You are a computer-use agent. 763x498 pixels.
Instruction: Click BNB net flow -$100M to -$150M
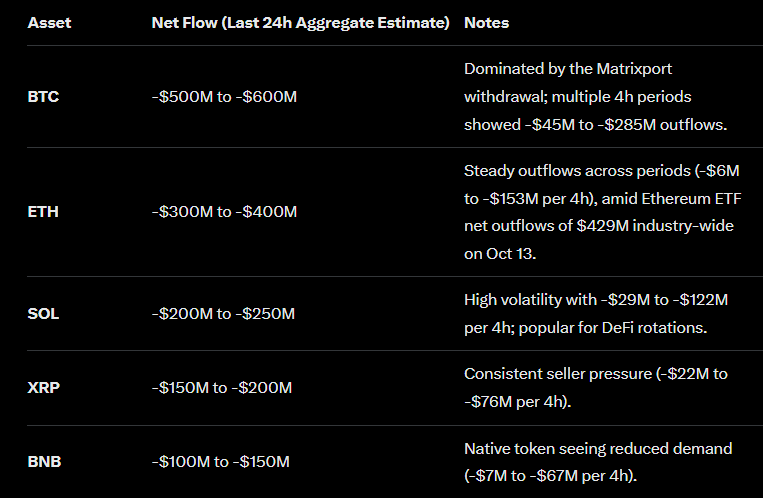[x=221, y=461]
